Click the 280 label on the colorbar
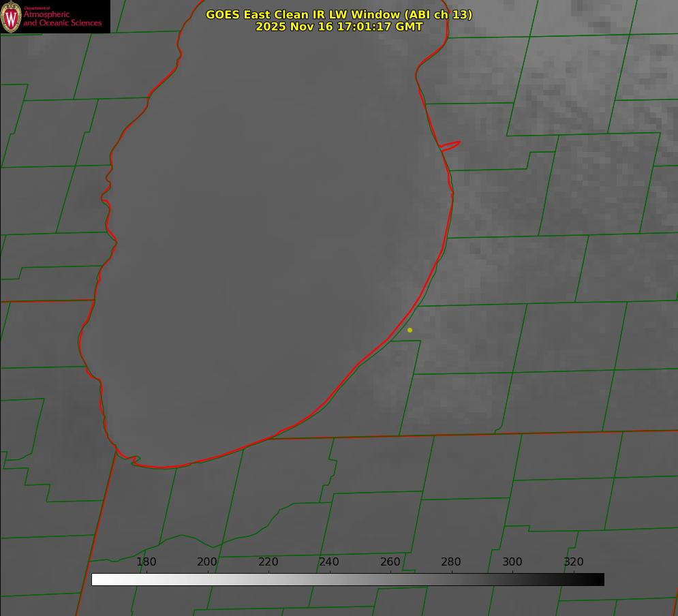The width and height of the screenshot is (678, 616). (451, 562)
